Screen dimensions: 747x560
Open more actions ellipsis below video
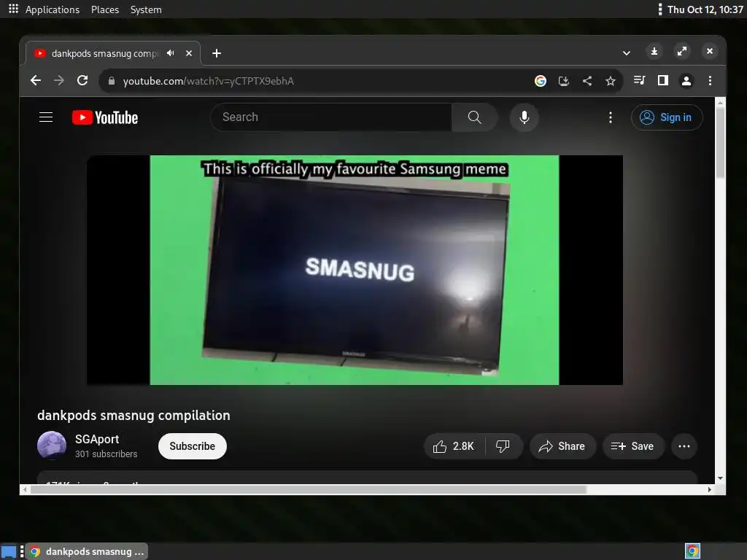coord(684,446)
